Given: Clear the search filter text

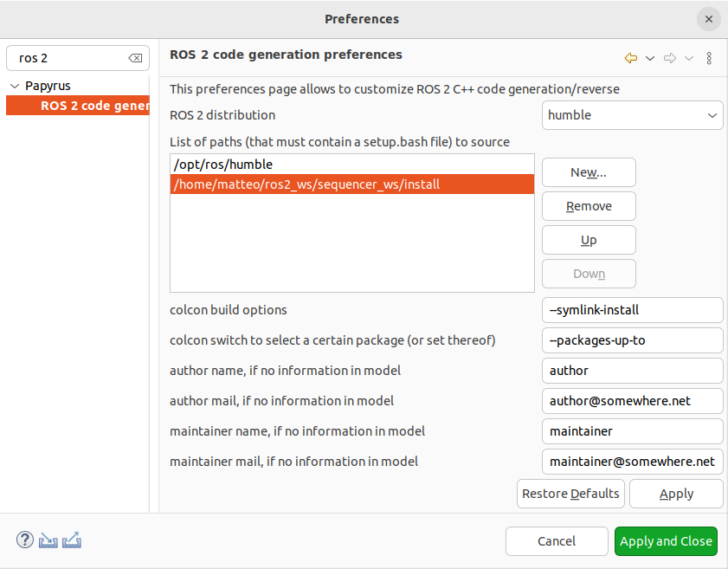Looking at the screenshot, I should (x=135, y=58).
